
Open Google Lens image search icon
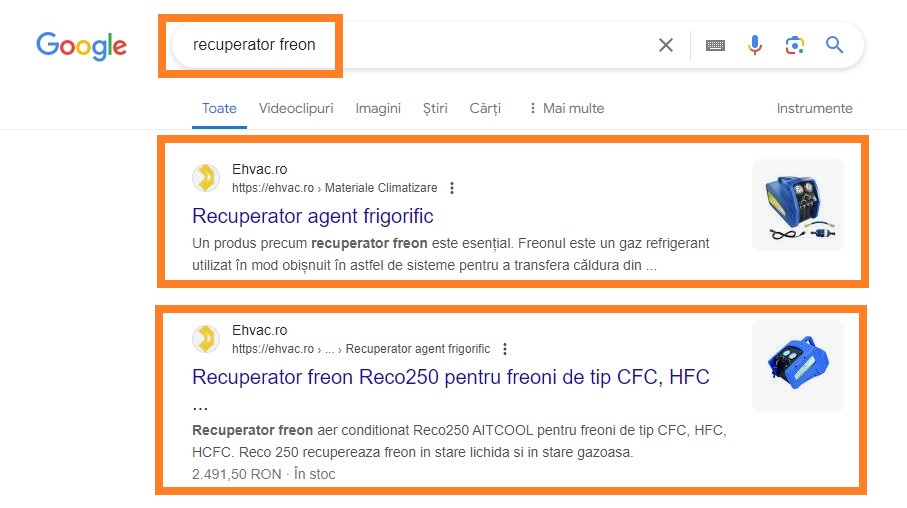[794, 45]
